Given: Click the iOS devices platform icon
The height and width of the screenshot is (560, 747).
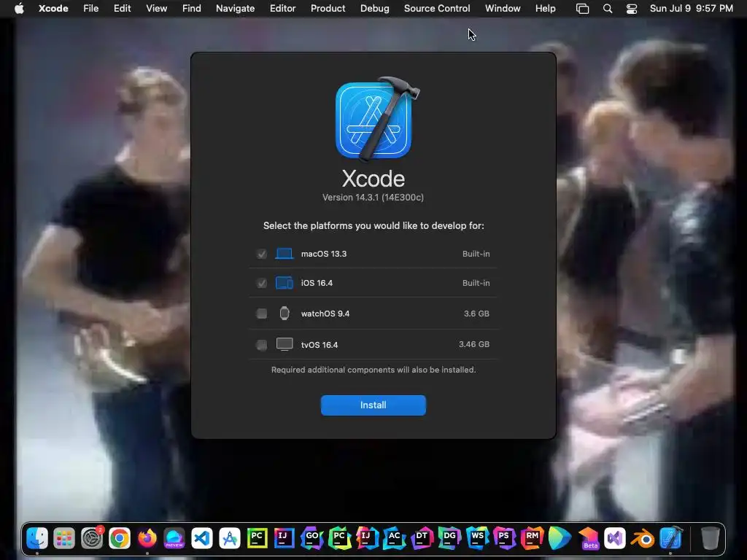Looking at the screenshot, I should [285, 283].
